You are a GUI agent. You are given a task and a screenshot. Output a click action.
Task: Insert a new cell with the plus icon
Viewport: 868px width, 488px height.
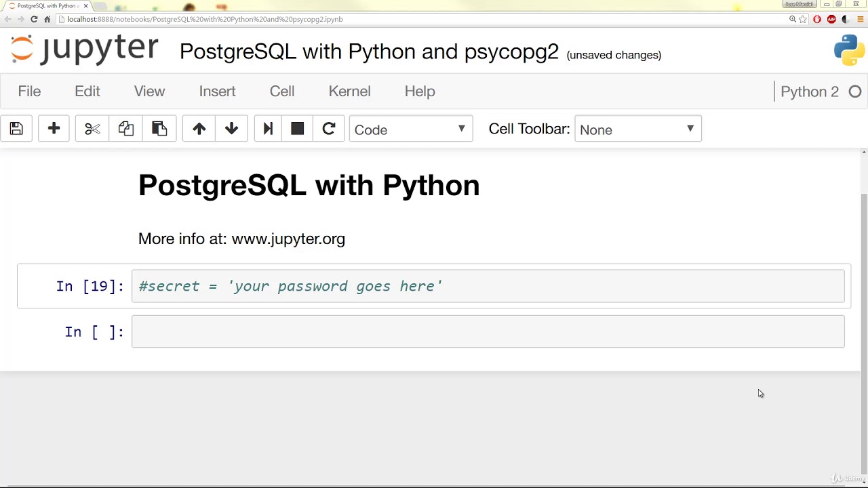click(x=54, y=129)
